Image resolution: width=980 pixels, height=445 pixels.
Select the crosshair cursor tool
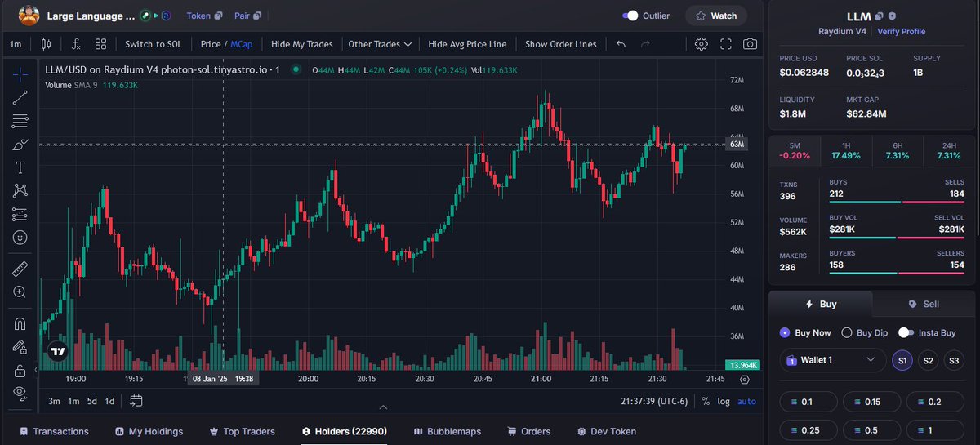(x=20, y=74)
